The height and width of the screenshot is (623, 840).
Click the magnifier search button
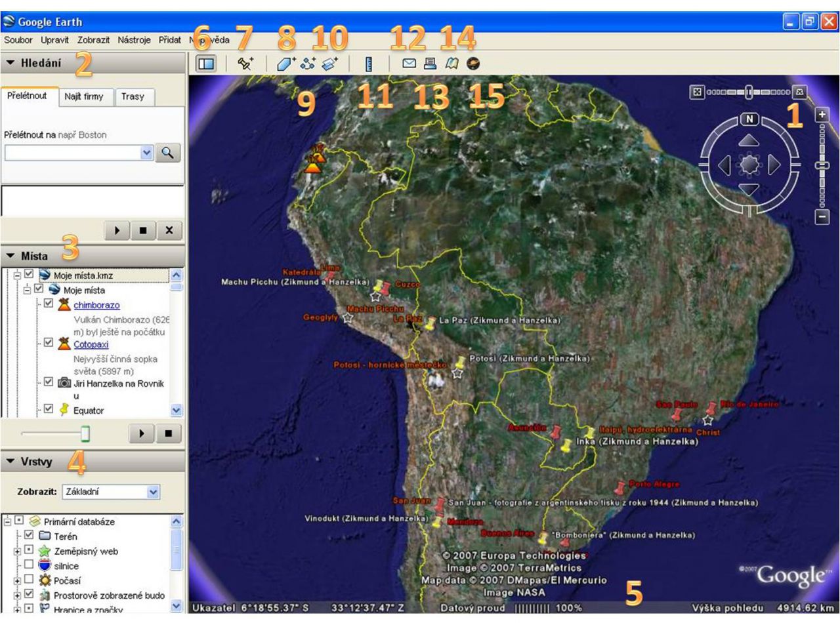(168, 153)
